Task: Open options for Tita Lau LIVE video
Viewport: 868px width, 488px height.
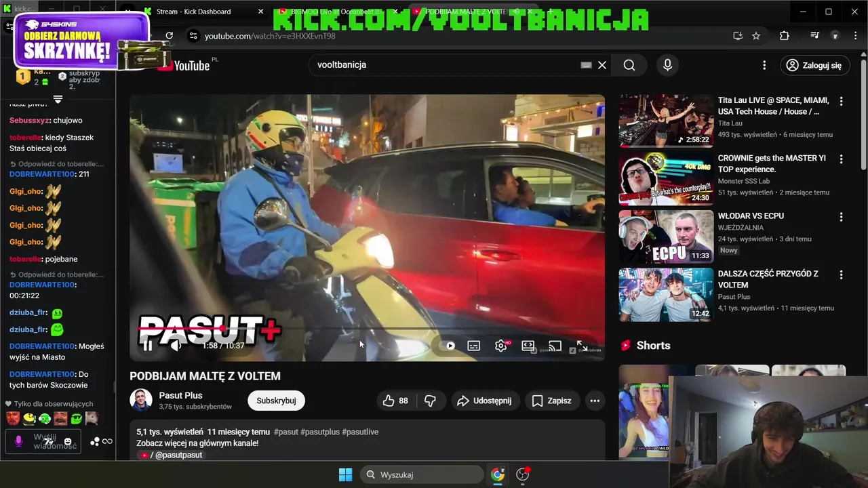Action: [841, 101]
